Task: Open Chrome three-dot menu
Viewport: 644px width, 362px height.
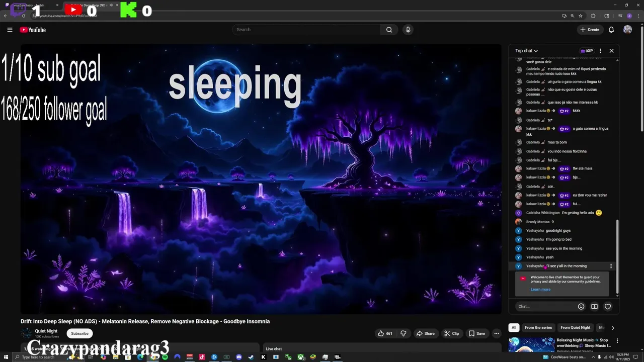Action: (638, 16)
